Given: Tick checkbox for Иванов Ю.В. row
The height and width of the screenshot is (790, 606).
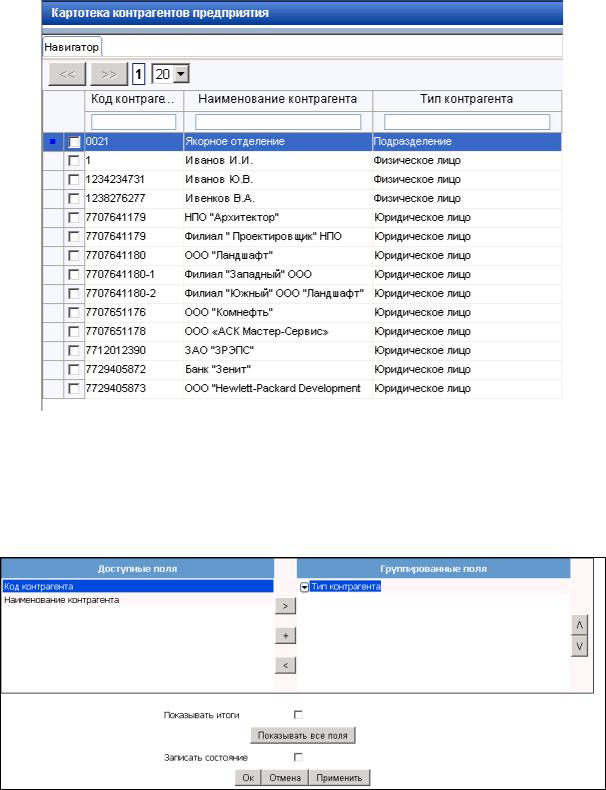Looking at the screenshot, I should click(74, 180).
